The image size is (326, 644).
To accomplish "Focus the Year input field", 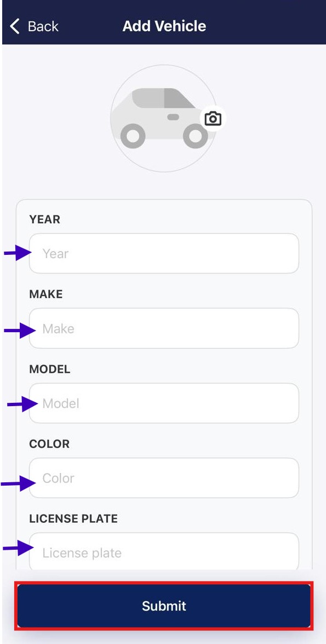I will (x=164, y=253).
